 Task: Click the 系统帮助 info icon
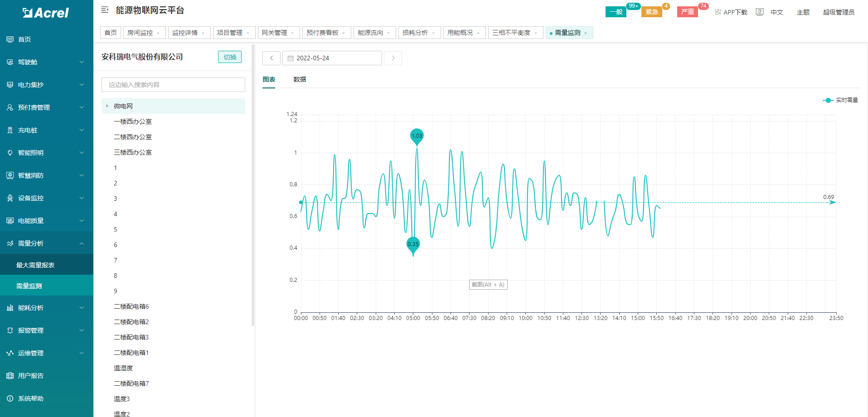click(x=10, y=398)
